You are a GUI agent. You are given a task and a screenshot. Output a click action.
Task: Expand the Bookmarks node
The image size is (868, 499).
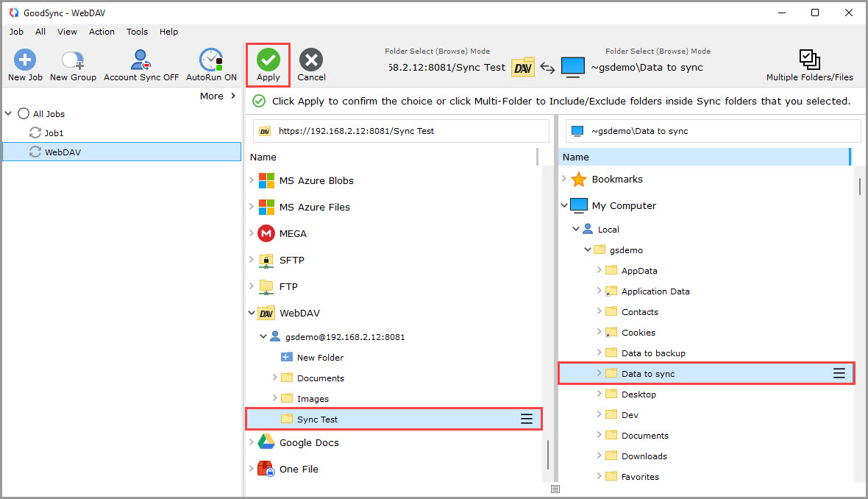coord(564,178)
